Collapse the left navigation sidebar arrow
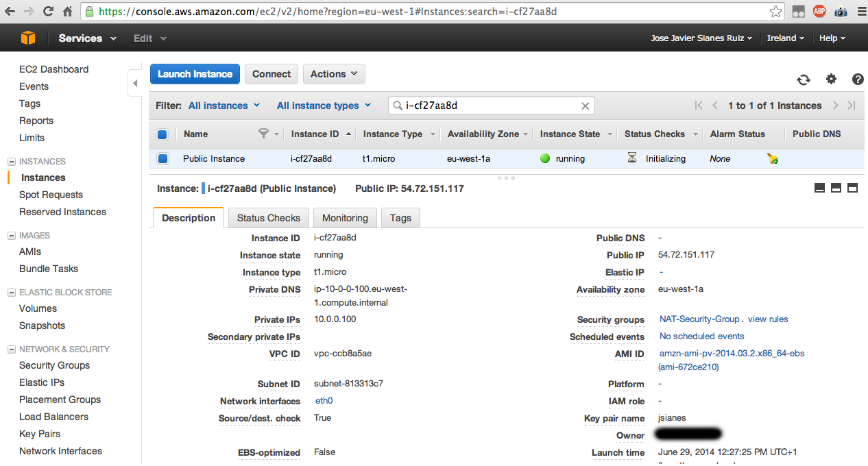This screenshot has height=466, width=868. (x=135, y=84)
